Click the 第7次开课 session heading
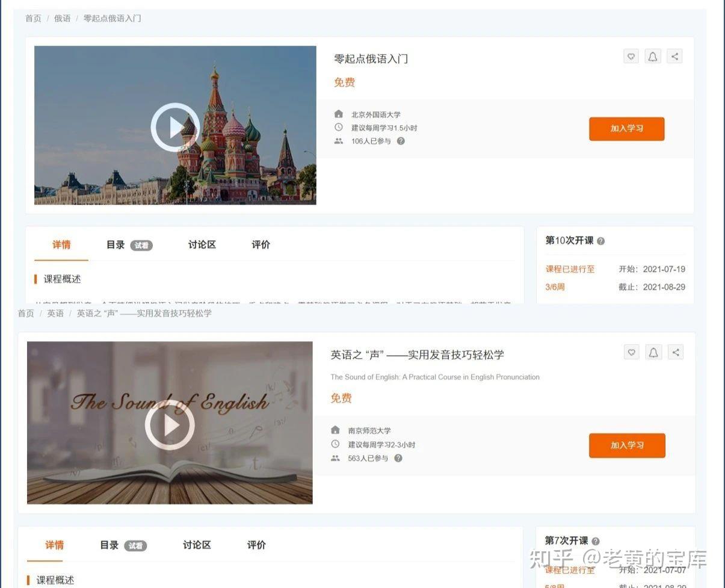This screenshot has height=588, width=725. tap(566, 540)
